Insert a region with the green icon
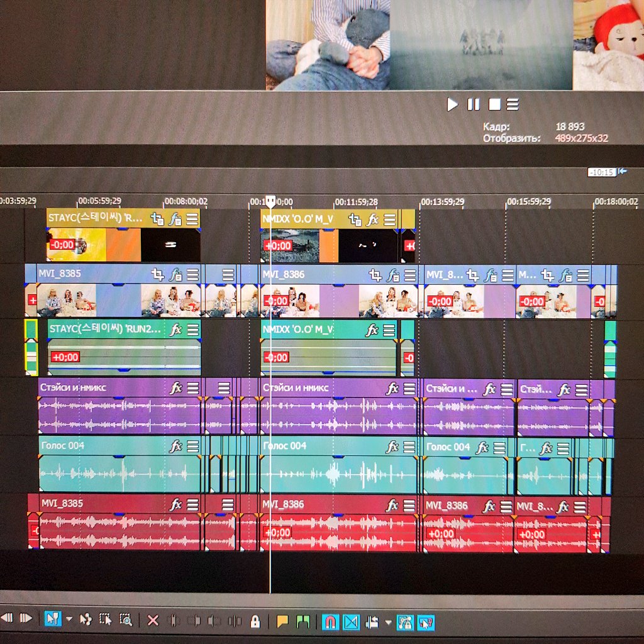644x644 pixels. tap(303, 621)
